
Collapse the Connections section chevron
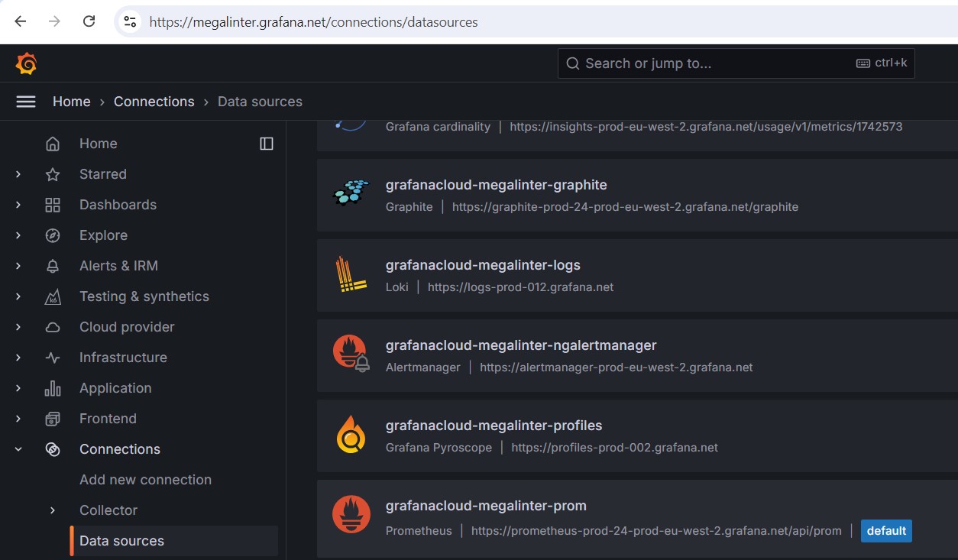pos(18,449)
